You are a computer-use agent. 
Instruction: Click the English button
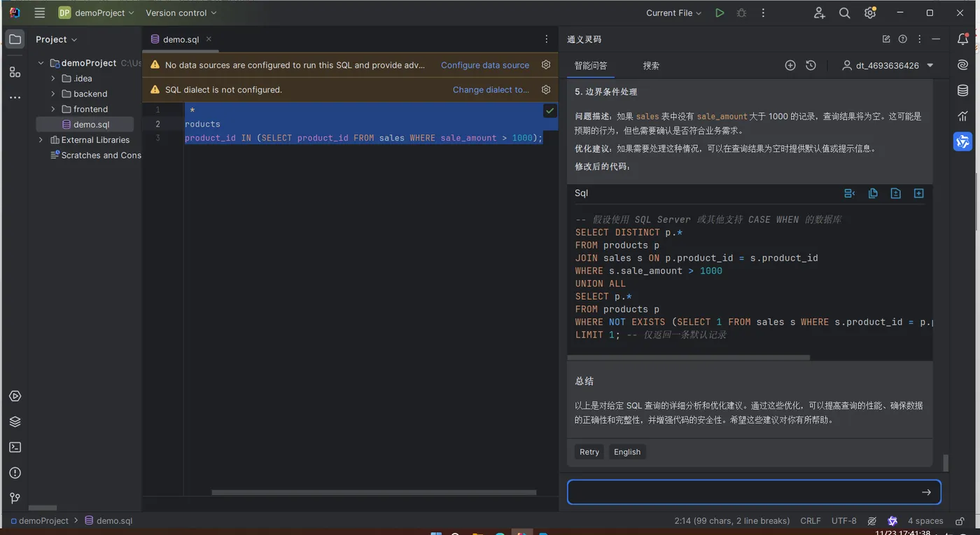(627, 452)
